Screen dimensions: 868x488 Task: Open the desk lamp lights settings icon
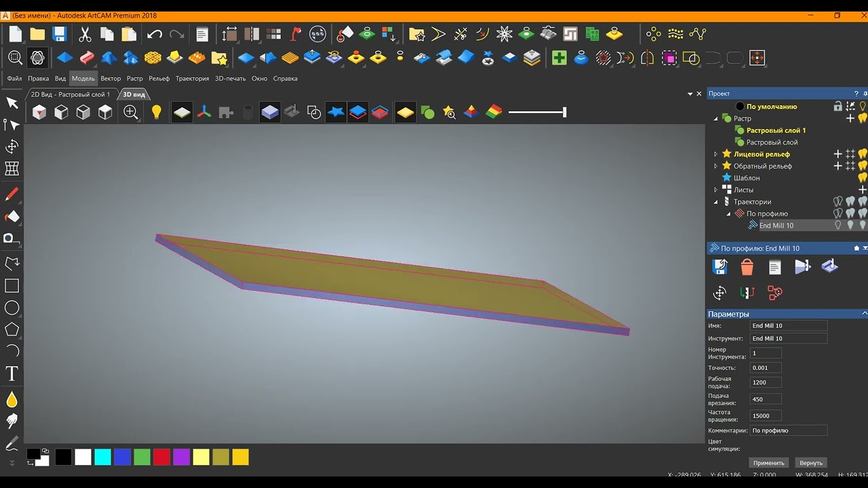point(296,34)
